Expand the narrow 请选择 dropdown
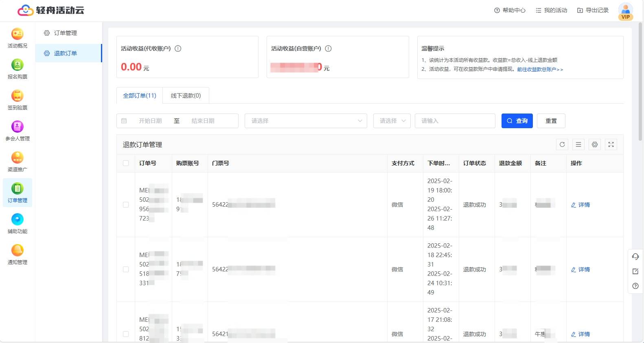The height and width of the screenshot is (343, 644). pos(392,121)
